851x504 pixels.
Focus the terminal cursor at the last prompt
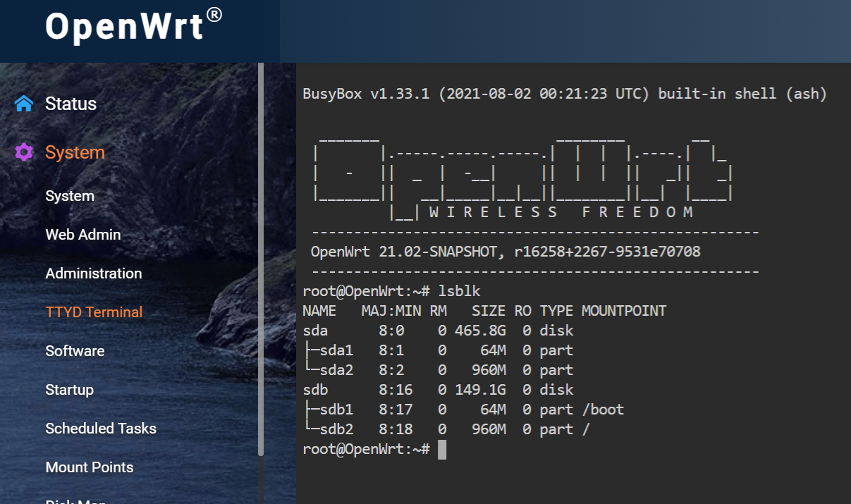tap(442, 449)
